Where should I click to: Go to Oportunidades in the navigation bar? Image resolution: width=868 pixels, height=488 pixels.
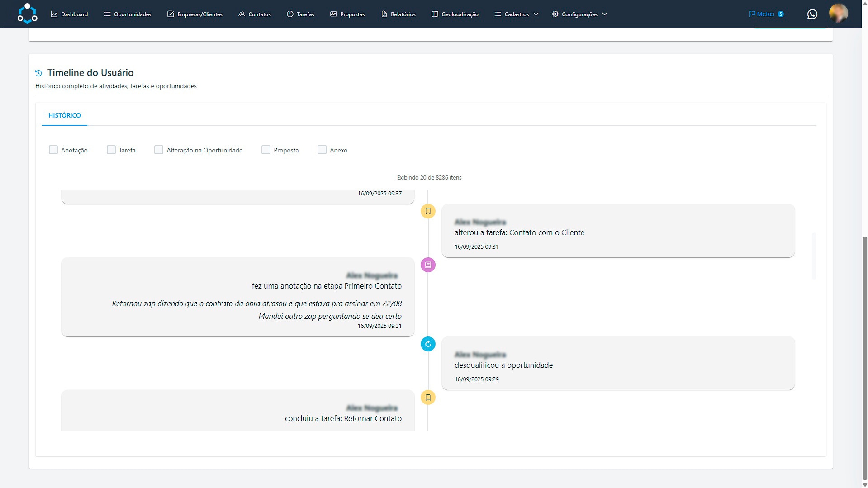click(x=128, y=14)
